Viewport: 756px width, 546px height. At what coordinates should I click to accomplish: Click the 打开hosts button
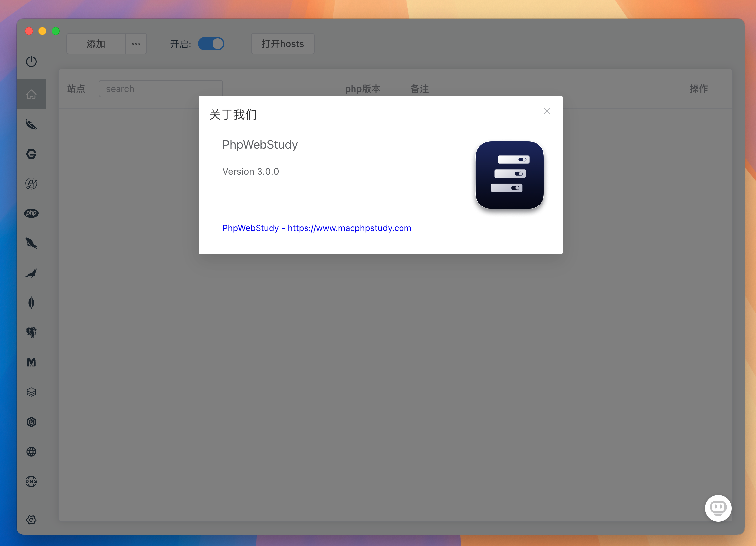point(283,44)
